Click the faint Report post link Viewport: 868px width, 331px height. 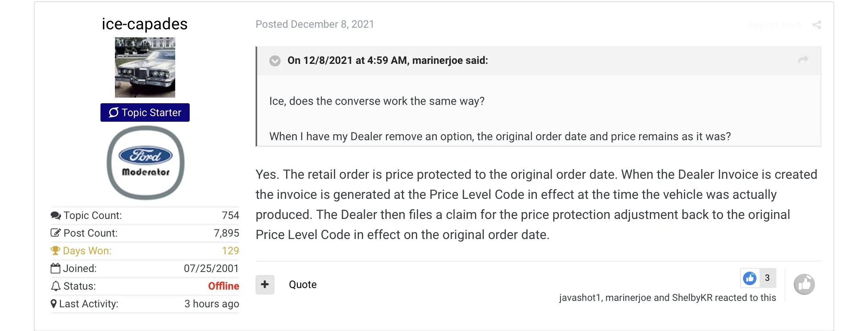click(774, 25)
